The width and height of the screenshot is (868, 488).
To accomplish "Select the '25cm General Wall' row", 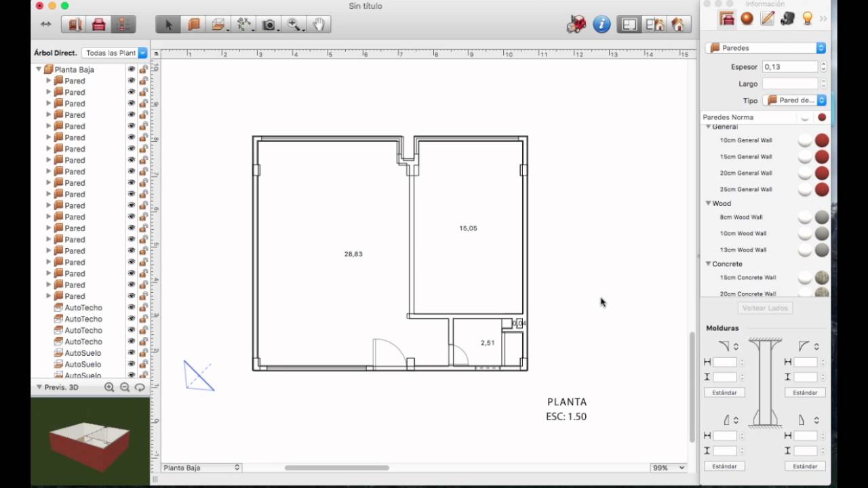I will [x=765, y=189].
